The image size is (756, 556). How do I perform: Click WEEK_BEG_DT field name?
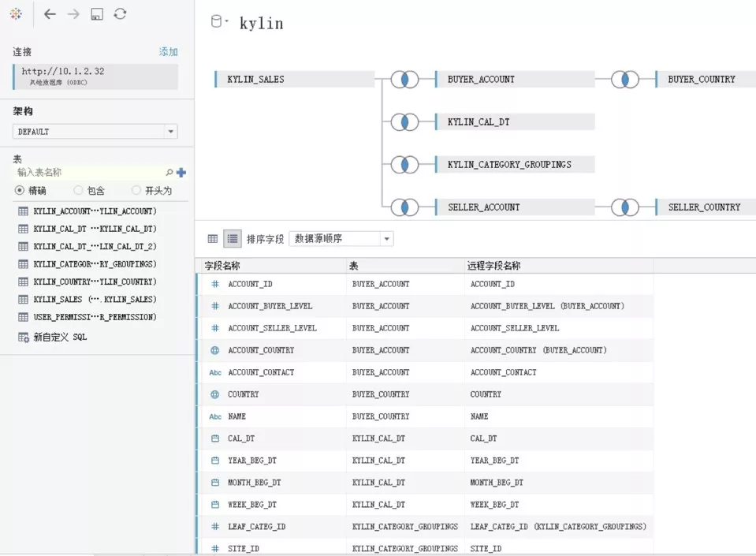[x=252, y=505]
